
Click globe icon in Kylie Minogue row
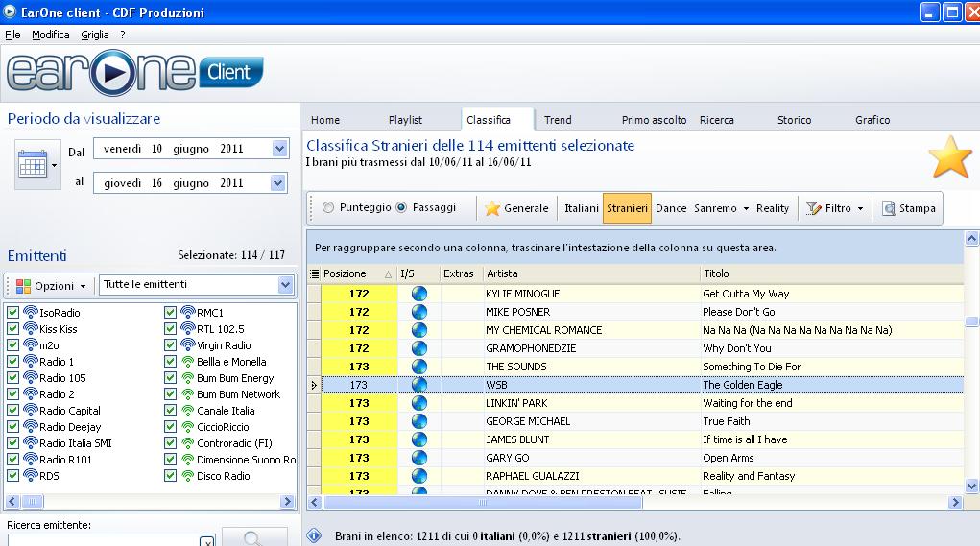pos(419,294)
